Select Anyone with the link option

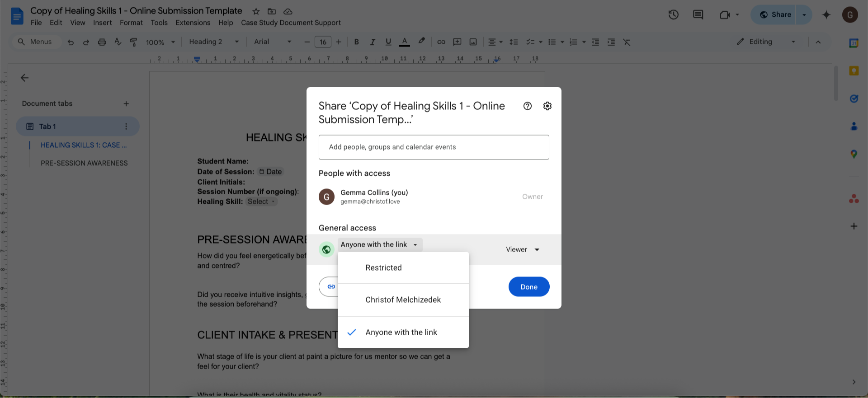403,332
